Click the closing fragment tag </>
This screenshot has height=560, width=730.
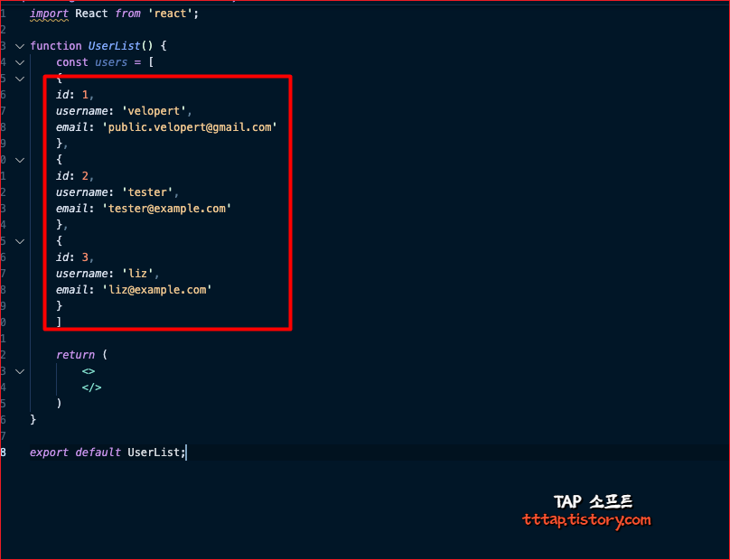click(x=92, y=387)
